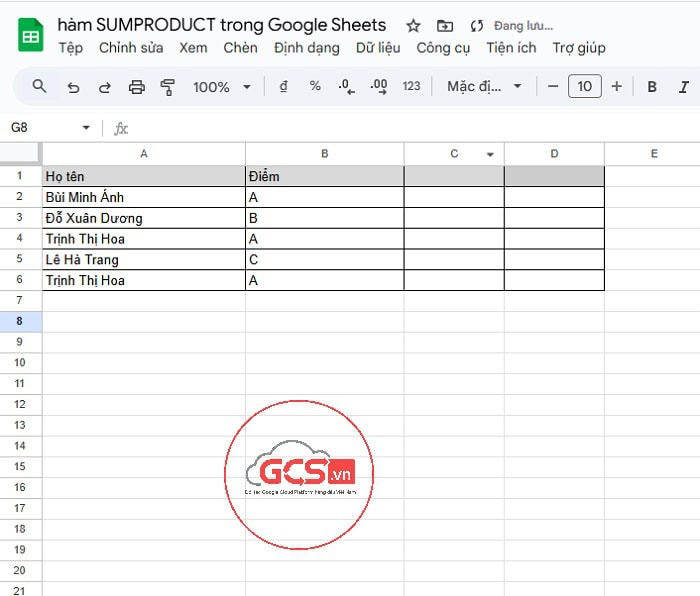Click the font size input field
Image resolution: width=700 pixels, height=596 pixels.
[x=584, y=87]
